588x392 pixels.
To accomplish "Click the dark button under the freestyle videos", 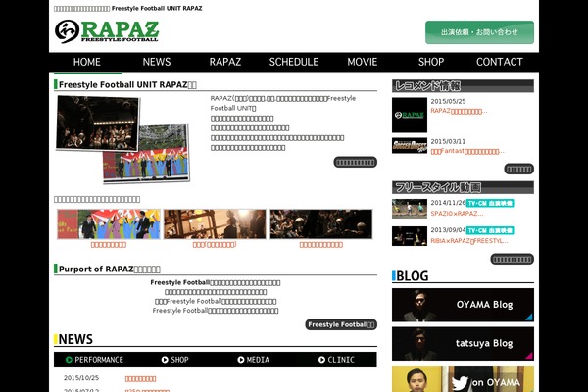I will pyautogui.click(x=512, y=259).
